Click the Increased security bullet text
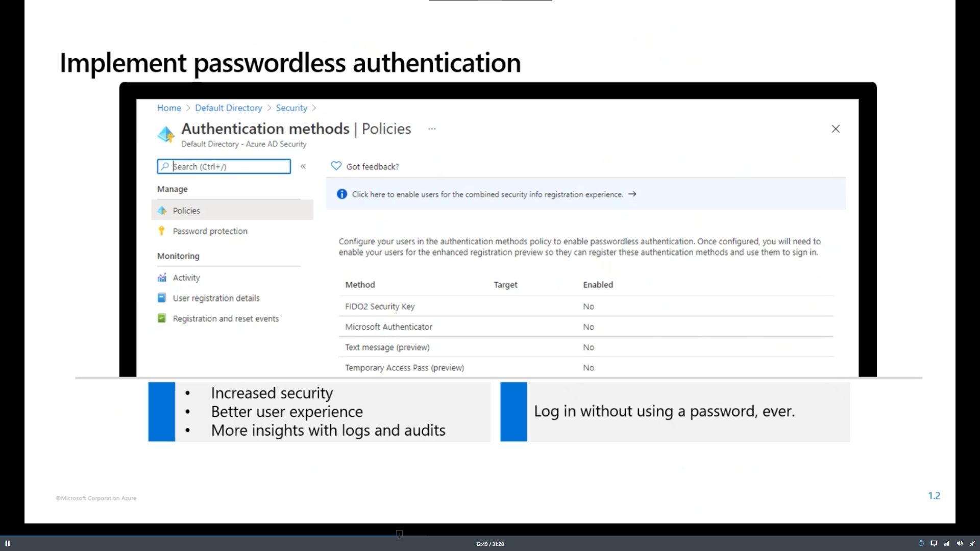Image resolution: width=980 pixels, height=551 pixels. click(x=272, y=393)
